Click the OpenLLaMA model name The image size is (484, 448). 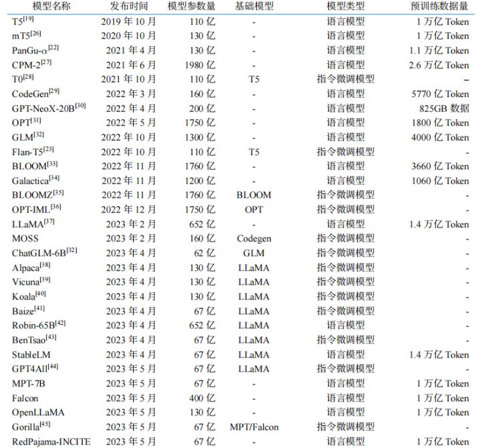point(38,413)
